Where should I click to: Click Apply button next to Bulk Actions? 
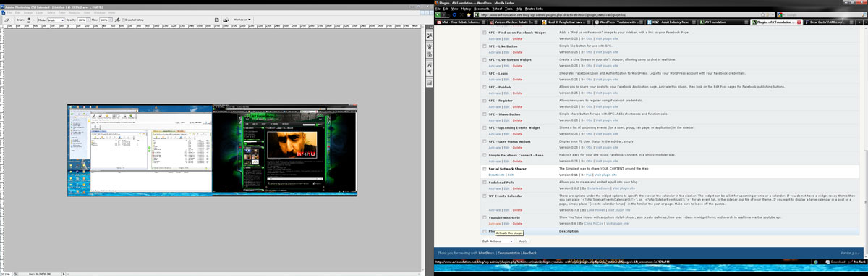pos(523,241)
